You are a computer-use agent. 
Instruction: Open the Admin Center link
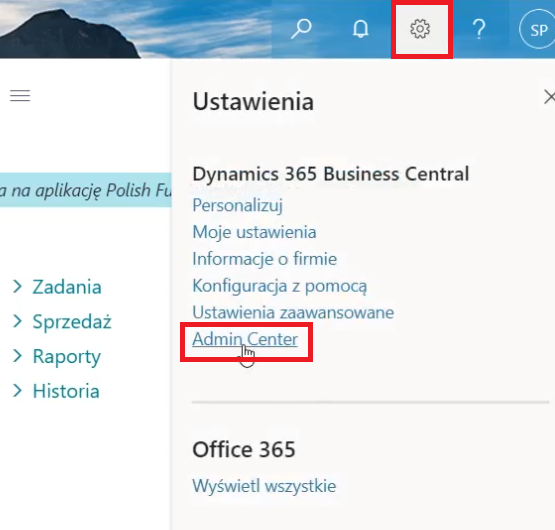pos(245,339)
